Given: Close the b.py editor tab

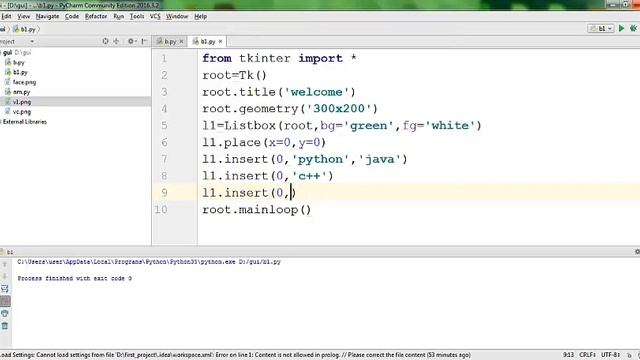Looking at the screenshot, I should [x=181, y=42].
